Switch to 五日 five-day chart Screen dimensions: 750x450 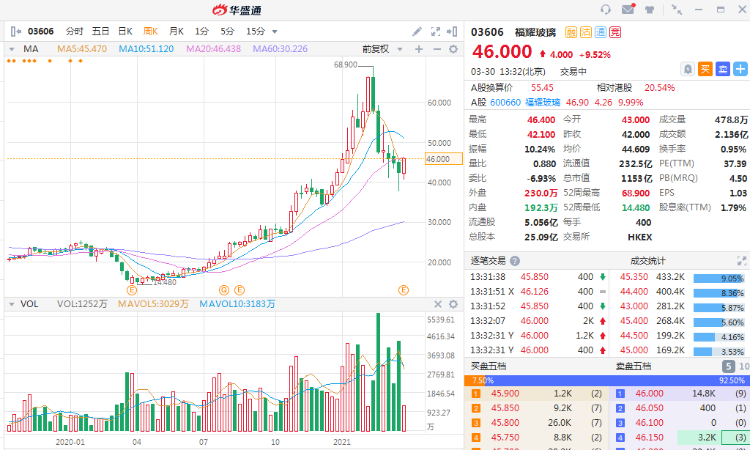[x=100, y=32]
